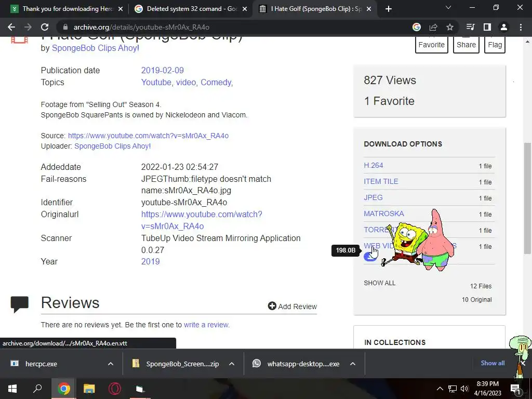Open the Year 2019 link
The width and height of the screenshot is (532, 399).
[x=150, y=262]
